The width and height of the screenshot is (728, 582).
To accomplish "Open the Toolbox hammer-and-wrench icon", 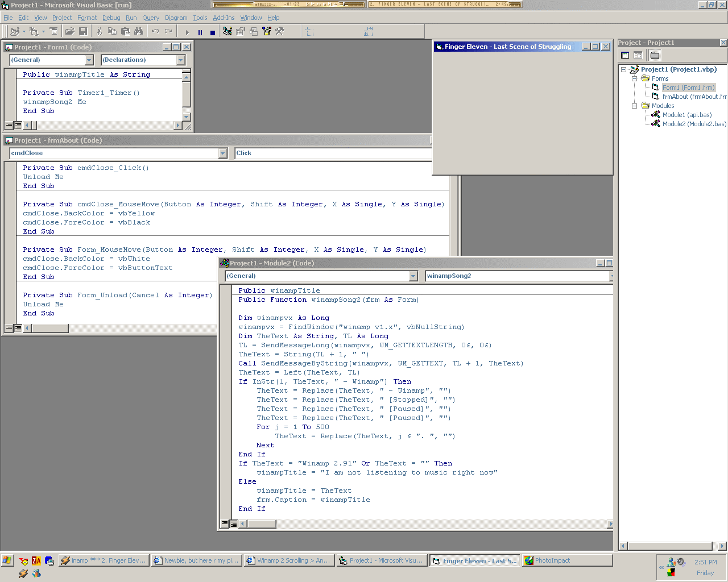I will tap(280, 32).
